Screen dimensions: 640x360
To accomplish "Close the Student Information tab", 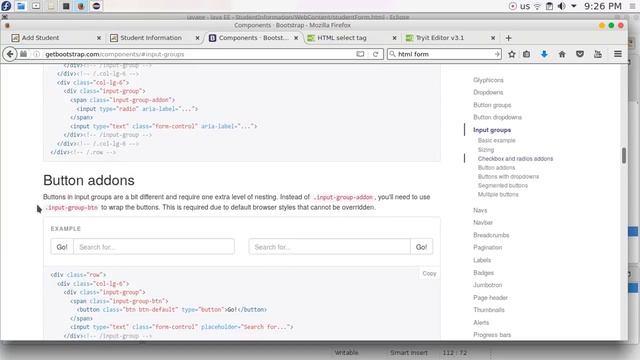I will [x=198, y=38].
